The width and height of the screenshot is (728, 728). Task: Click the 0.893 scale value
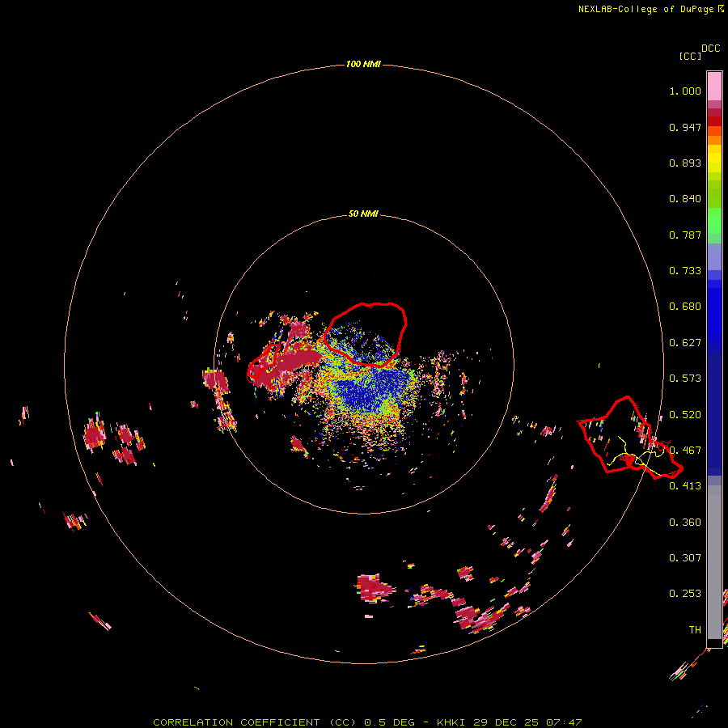coord(685,163)
